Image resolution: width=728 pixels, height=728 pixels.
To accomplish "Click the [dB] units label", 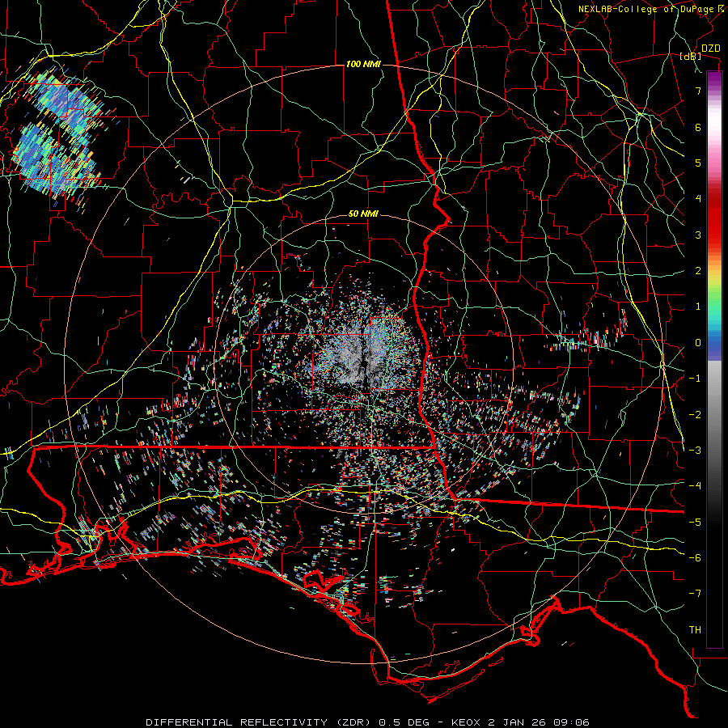I will 691,57.
